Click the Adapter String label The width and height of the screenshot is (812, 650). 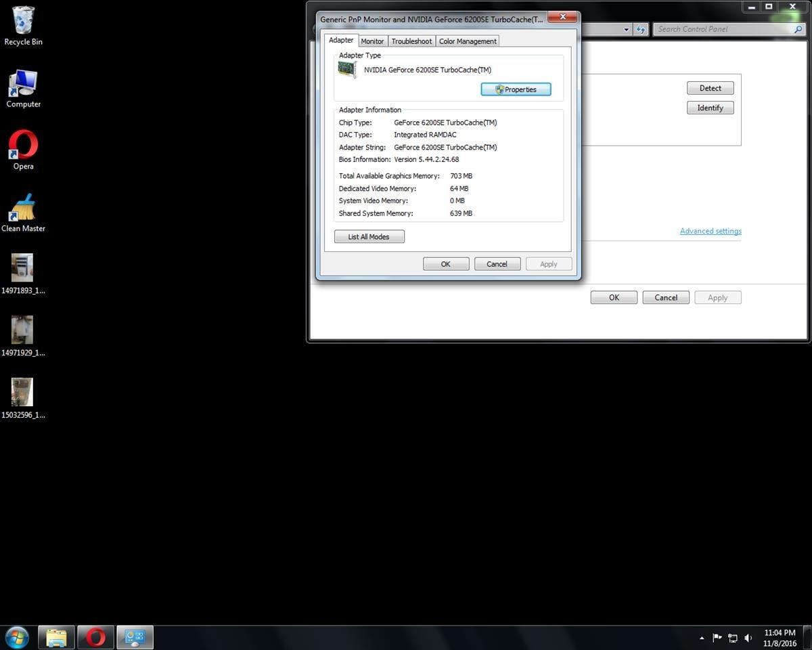click(362, 148)
